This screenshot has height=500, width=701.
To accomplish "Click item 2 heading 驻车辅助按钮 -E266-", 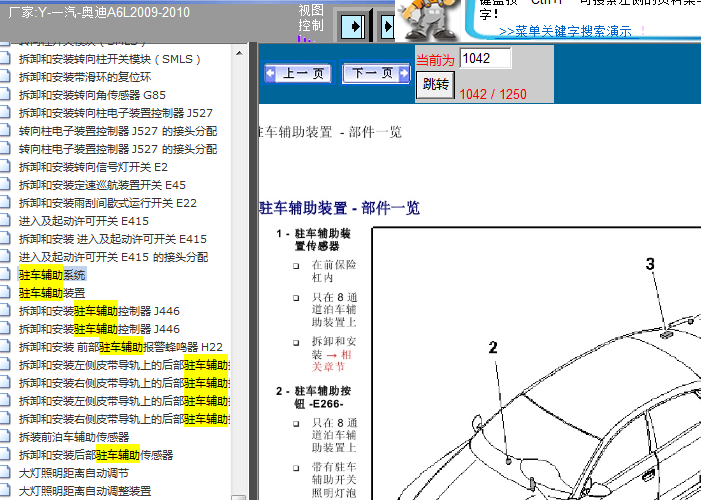I will (x=322, y=397).
